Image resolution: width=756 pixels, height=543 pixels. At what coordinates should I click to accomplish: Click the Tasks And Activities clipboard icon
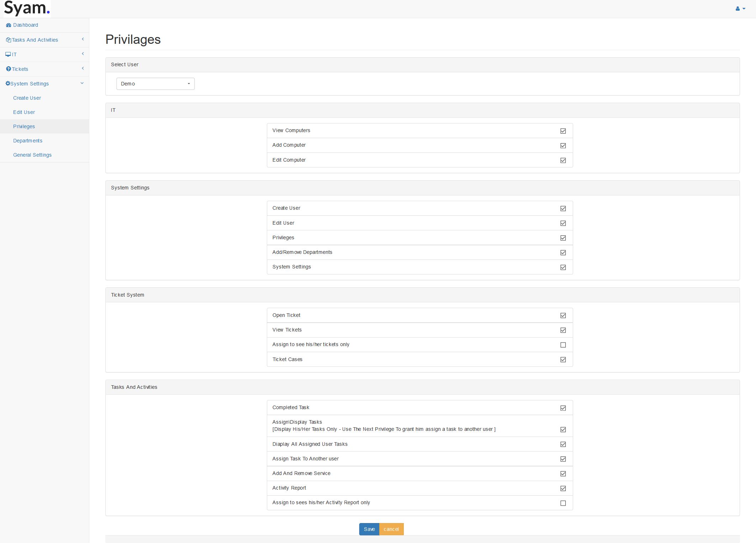coord(9,40)
